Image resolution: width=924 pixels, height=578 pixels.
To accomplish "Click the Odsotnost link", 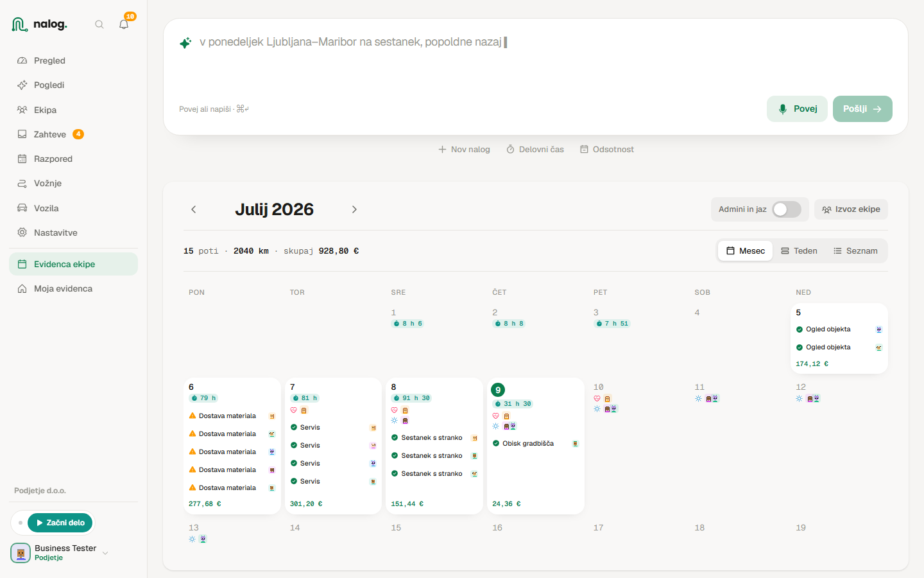I will click(x=607, y=149).
